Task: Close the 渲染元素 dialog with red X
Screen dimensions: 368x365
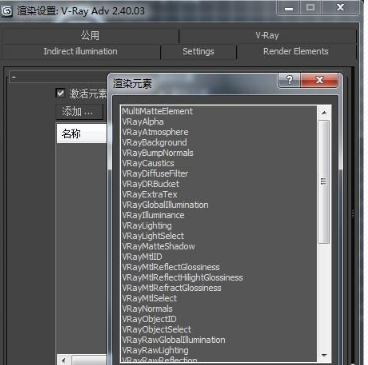Action: coord(320,80)
